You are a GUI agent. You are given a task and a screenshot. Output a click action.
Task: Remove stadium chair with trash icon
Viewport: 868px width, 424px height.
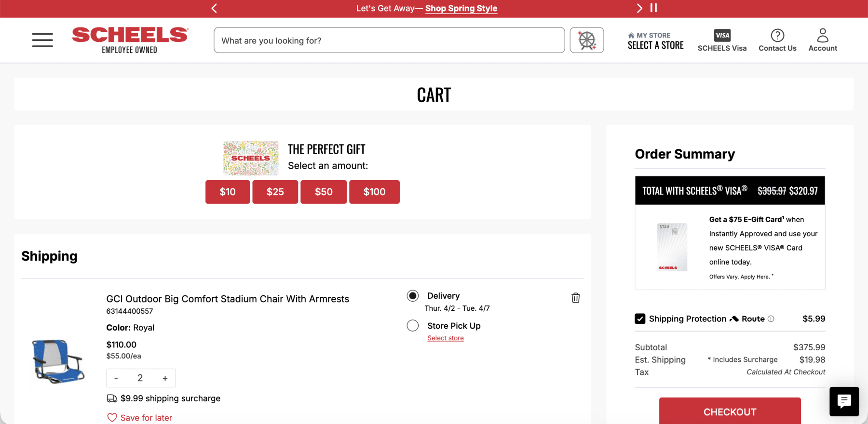(x=575, y=298)
